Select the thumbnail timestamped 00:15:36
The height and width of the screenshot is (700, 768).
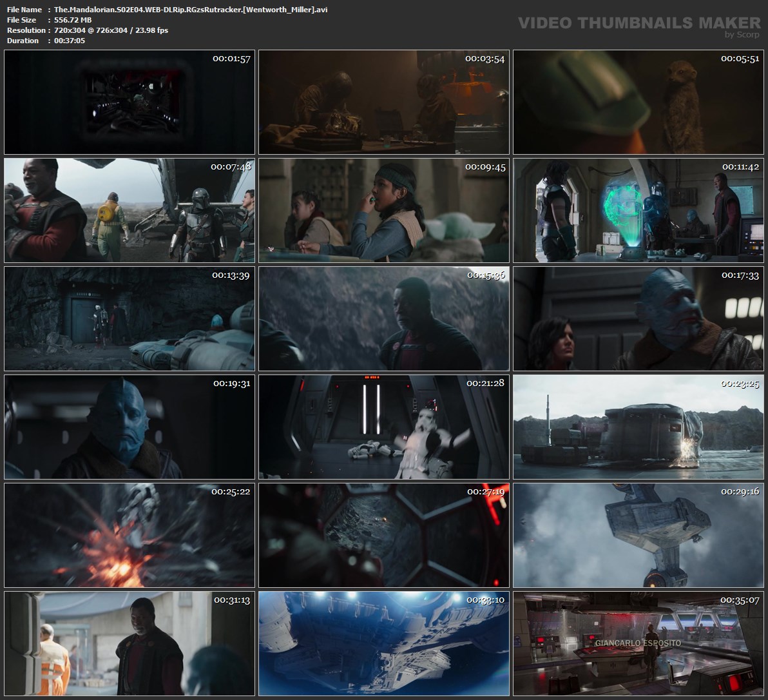click(384, 318)
